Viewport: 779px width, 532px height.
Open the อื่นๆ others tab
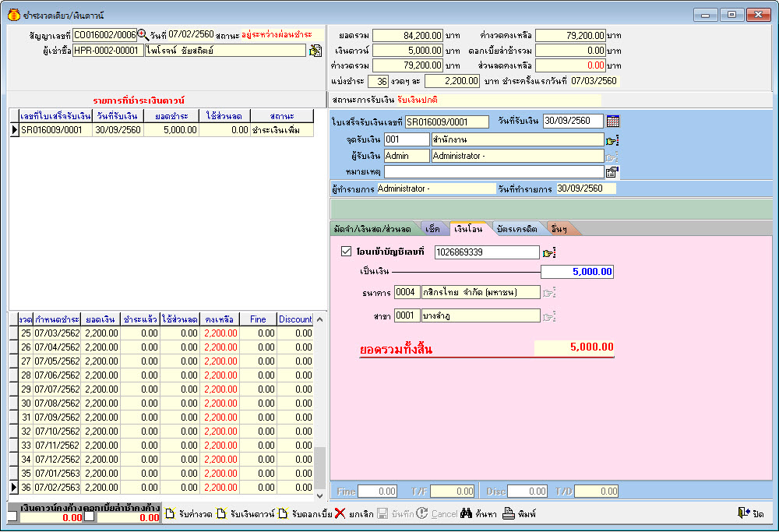click(559, 229)
